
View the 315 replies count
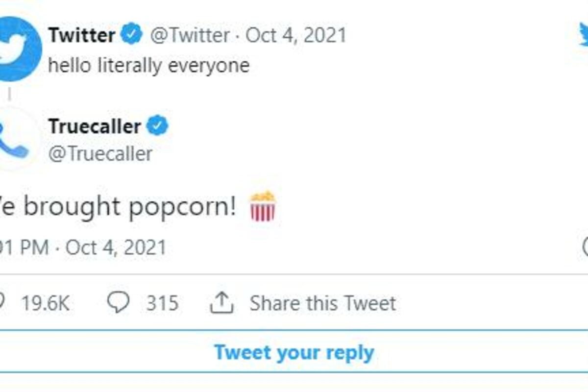coord(162,303)
